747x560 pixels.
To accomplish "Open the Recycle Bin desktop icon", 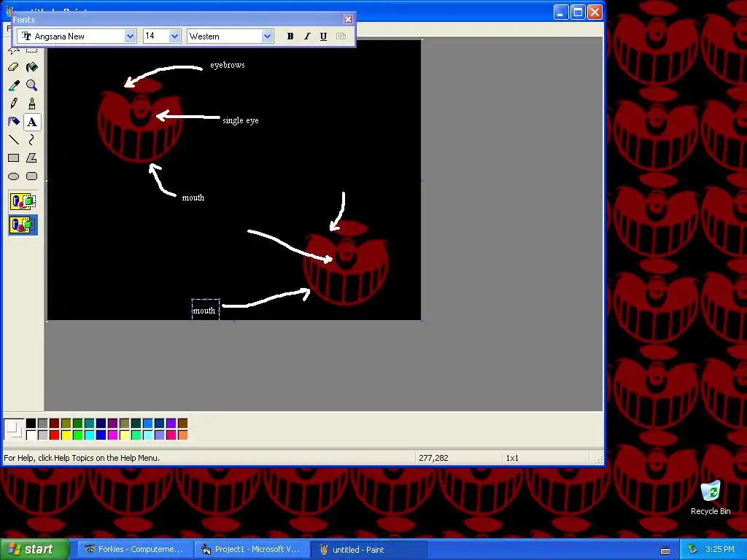I will click(x=711, y=497).
